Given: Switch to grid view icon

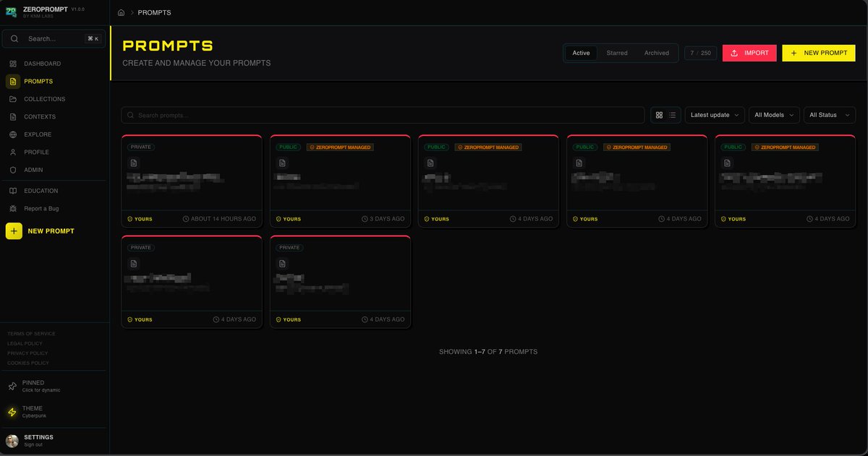Looking at the screenshot, I should pyautogui.click(x=659, y=115).
